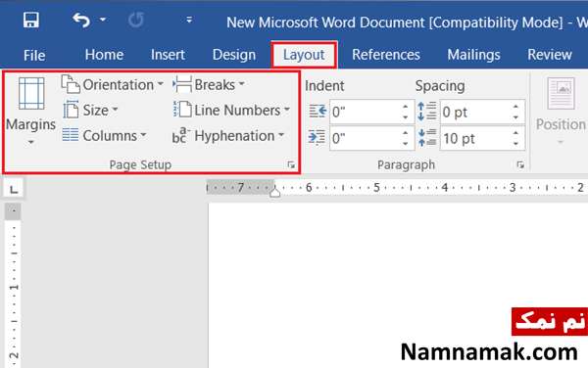Decrease Spacing Before with down arrow
Image resolution: width=588 pixels, height=368 pixels.
click(515, 117)
